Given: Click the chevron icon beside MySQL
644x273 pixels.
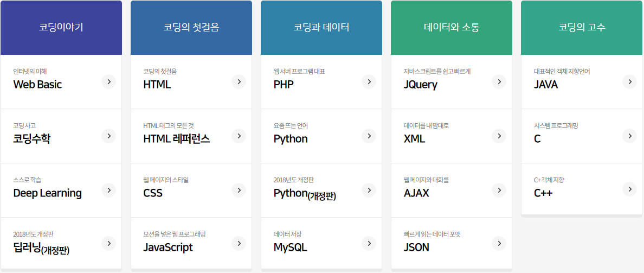Looking at the screenshot, I should (369, 243).
